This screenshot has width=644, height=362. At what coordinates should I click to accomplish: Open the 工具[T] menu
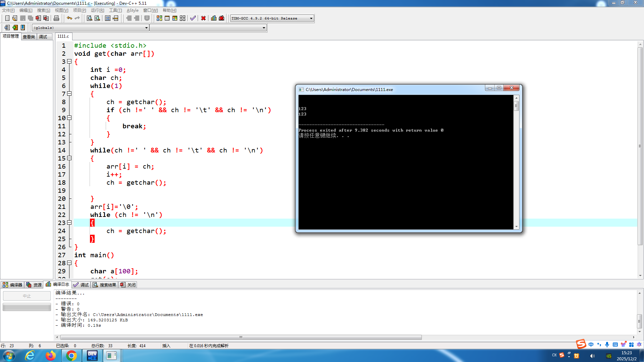click(x=115, y=10)
